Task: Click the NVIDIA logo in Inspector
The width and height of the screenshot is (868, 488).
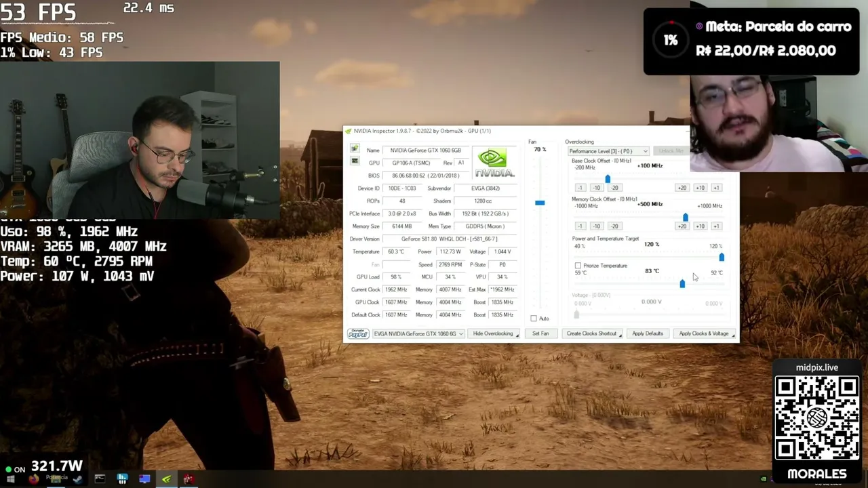Action: tap(494, 163)
